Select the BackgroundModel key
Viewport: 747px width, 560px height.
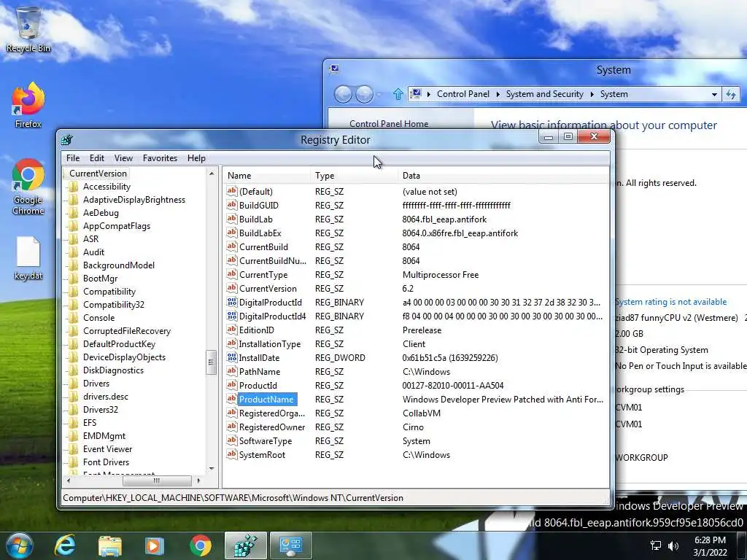coord(119,265)
